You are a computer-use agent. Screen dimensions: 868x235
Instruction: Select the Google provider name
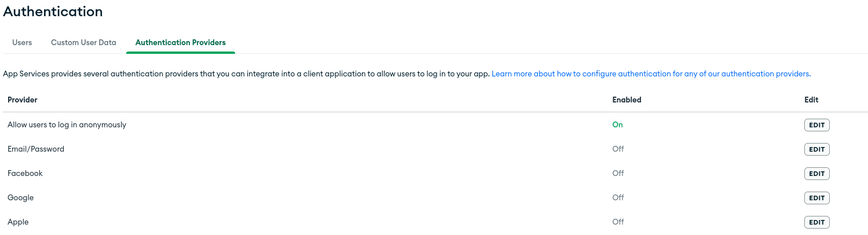21,197
